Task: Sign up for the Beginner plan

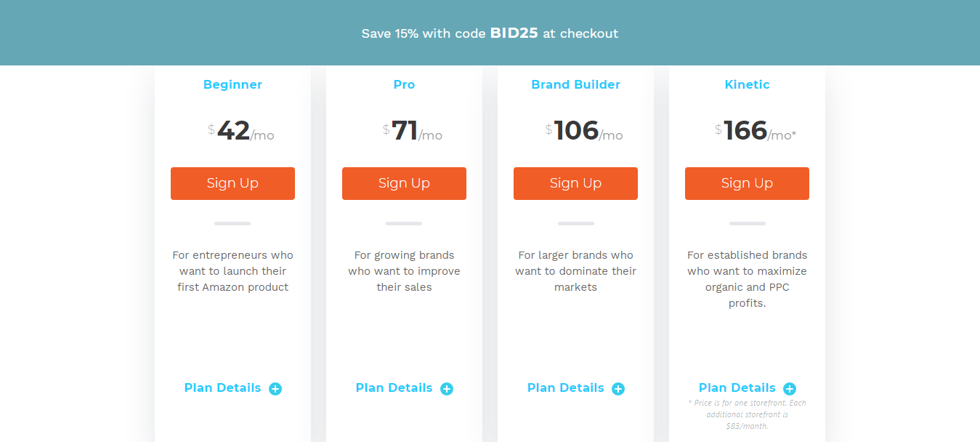Action: (232, 183)
